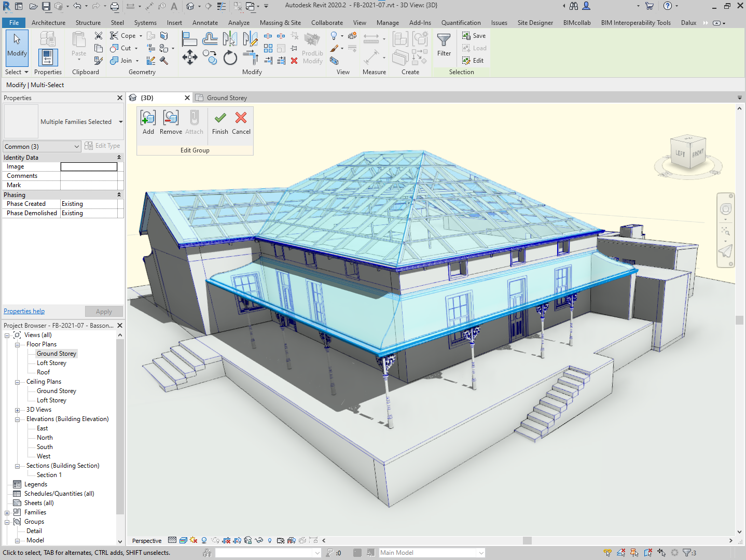This screenshot has height=560, width=746.
Task: Switch to the Ground Storey view tab
Action: pos(226,98)
